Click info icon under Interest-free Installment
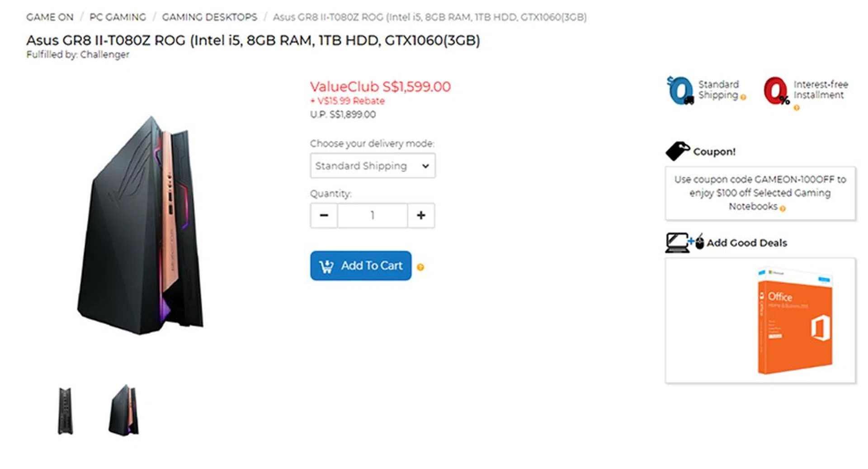Screen dimensions: 868x469 (797, 108)
